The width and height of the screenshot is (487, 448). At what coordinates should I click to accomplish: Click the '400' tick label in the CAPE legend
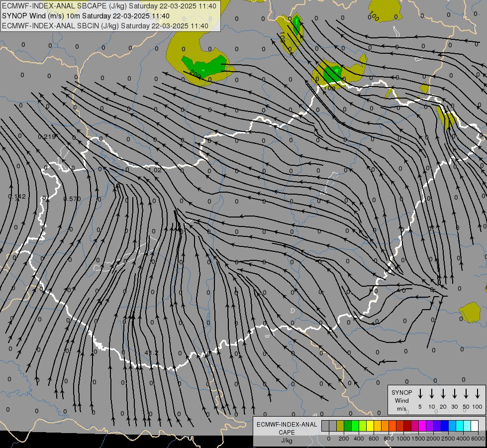pyautogui.click(x=359, y=439)
